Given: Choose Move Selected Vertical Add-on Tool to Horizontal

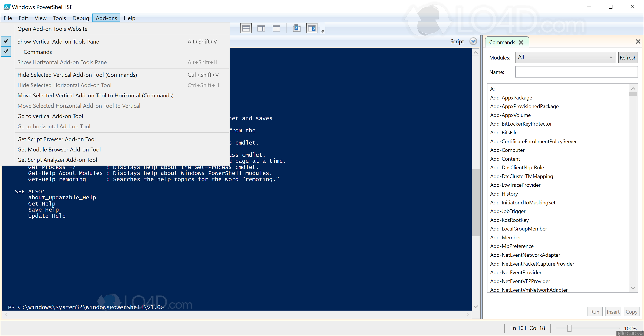Looking at the screenshot, I should click(x=122, y=95).
